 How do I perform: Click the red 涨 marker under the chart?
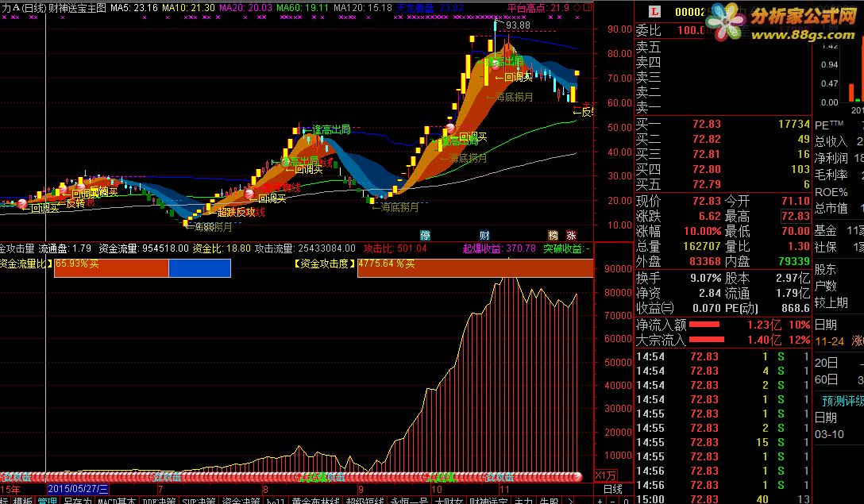[571, 235]
